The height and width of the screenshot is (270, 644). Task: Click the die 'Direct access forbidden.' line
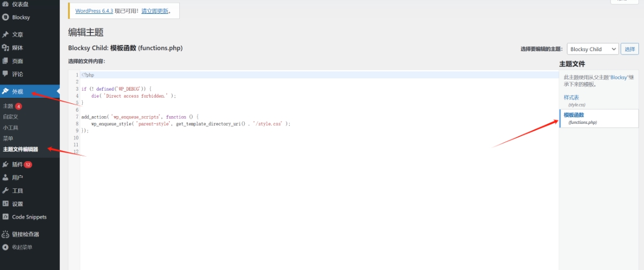[x=134, y=96]
